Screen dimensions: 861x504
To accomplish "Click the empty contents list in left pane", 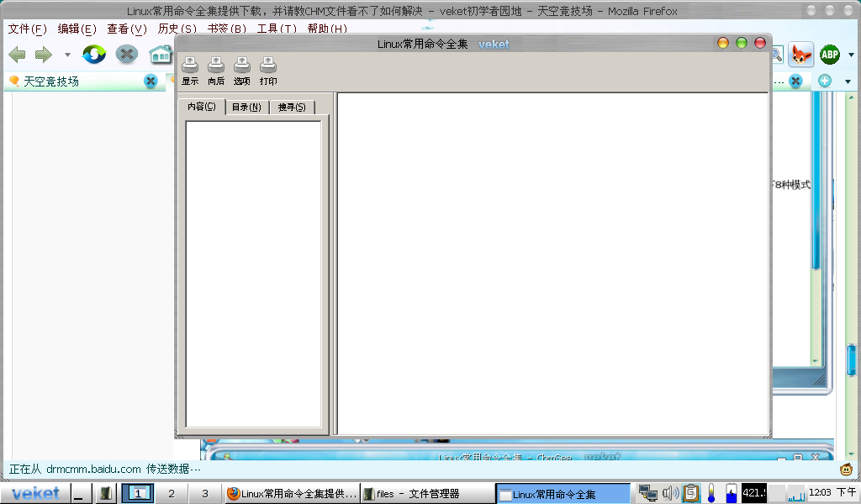I will 253,274.
